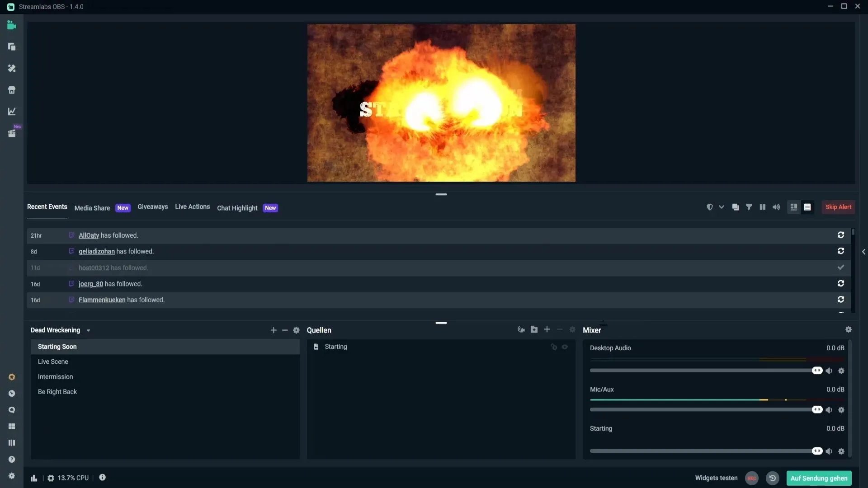The height and width of the screenshot is (488, 868).
Task: Click the settings gear icon in Mixer
Action: point(848,329)
